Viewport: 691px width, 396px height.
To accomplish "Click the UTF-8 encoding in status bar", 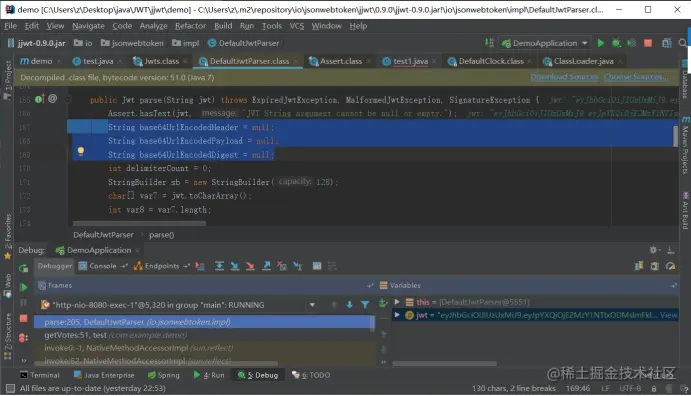I will coord(630,389).
